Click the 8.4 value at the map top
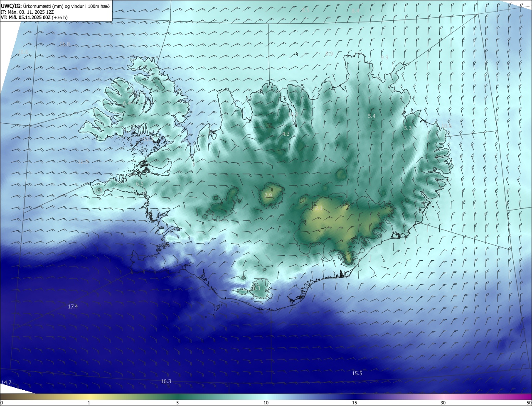 click(x=355, y=11)
